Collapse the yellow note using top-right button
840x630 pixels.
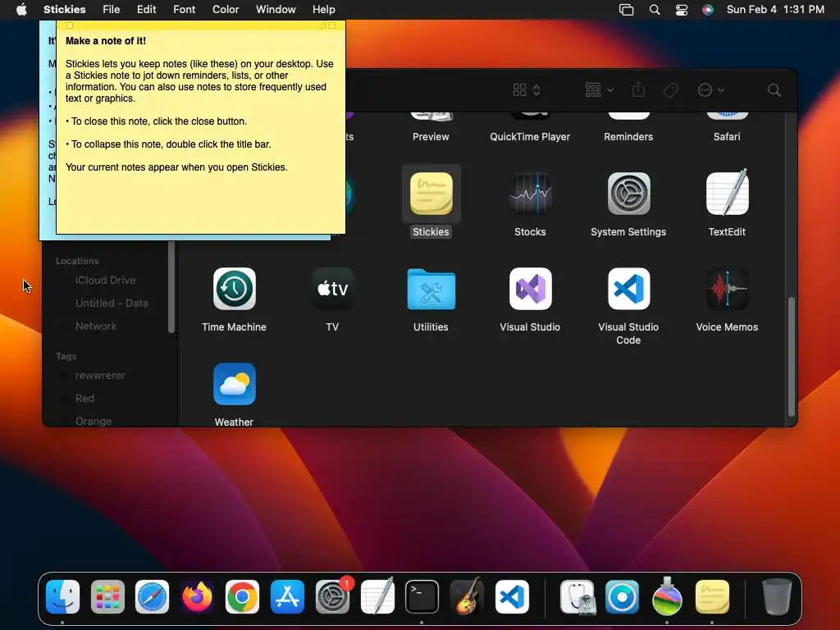332,25
